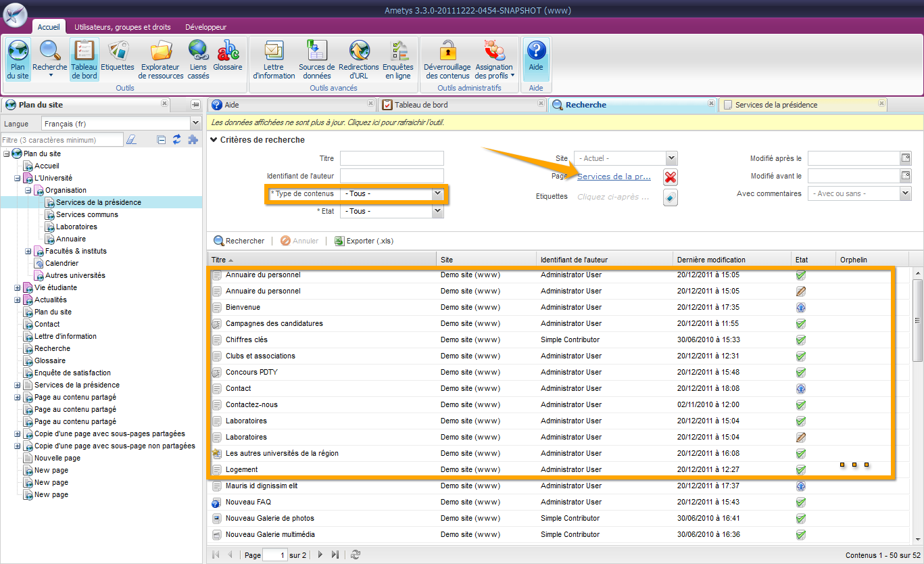Remove selected page with red X
The height and width of the screenshot is (564, 924).
point(671,177)
